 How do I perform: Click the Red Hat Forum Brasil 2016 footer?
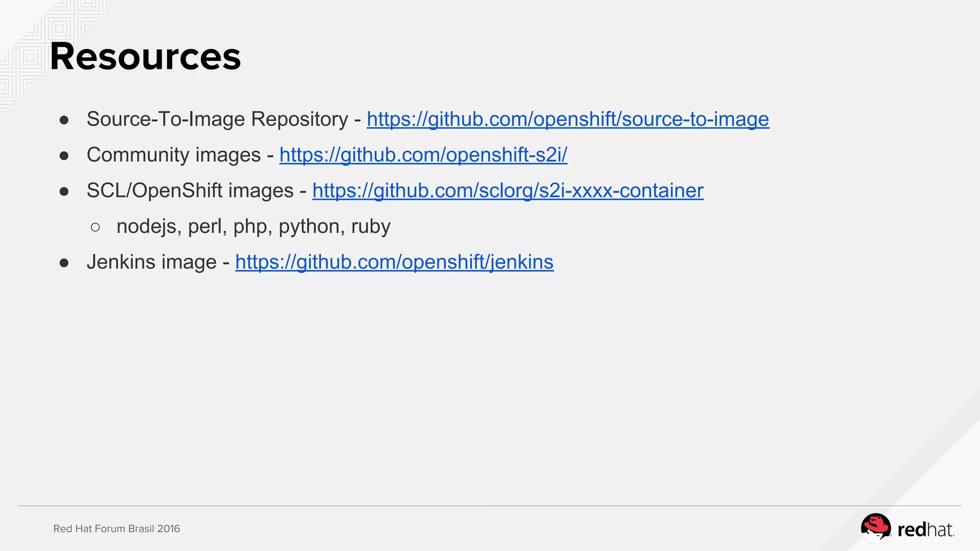[x=117, y=529]
